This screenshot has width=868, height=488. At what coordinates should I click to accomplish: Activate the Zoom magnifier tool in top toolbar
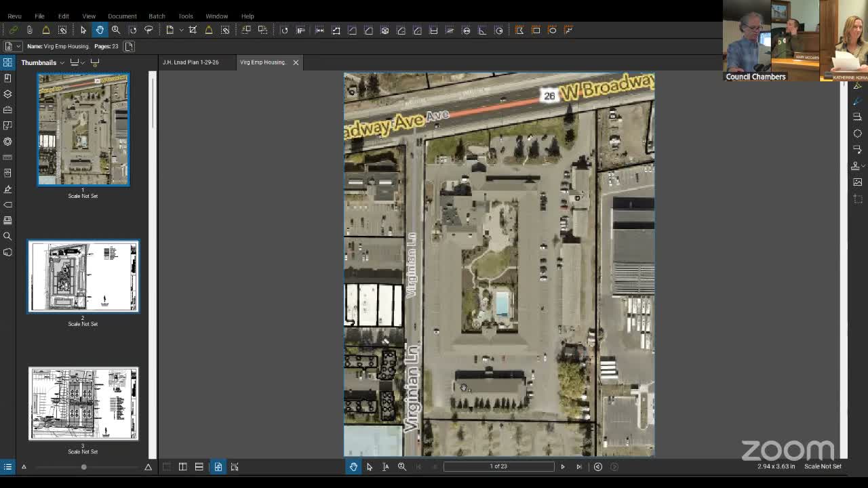(116, 30)
